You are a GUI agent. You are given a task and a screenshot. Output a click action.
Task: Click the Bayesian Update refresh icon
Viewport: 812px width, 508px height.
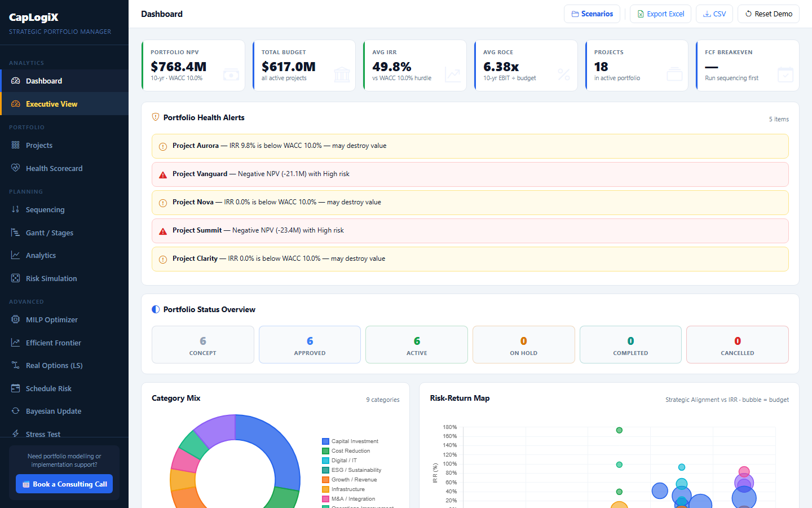(x=16, y=411)
